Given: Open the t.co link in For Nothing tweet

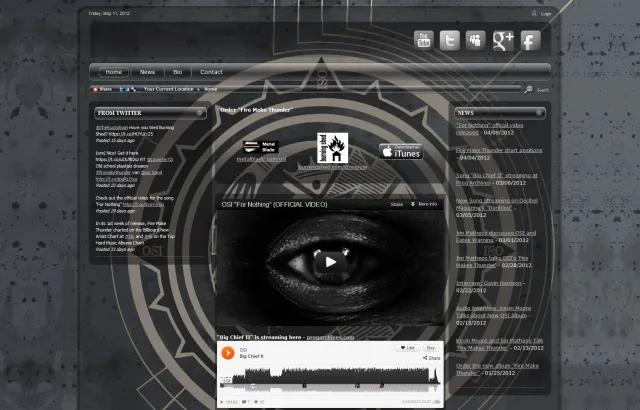Looking at the screenshot, I should [144, 204].
